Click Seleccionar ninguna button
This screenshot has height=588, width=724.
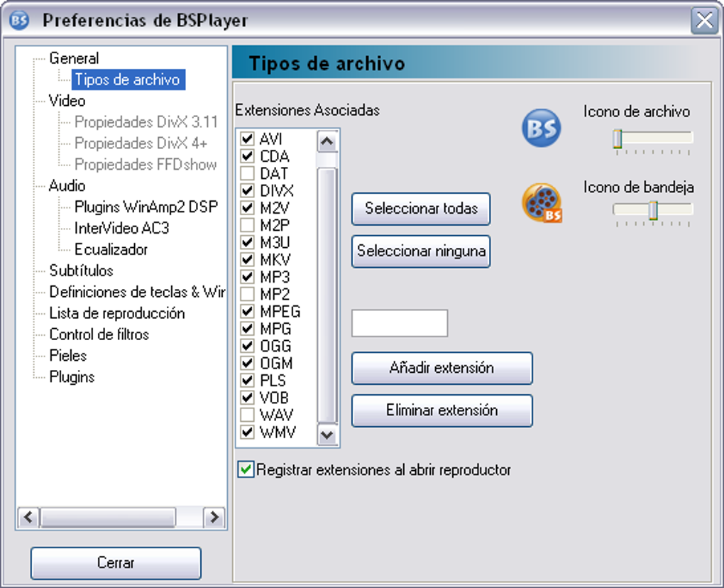(421, 251)
